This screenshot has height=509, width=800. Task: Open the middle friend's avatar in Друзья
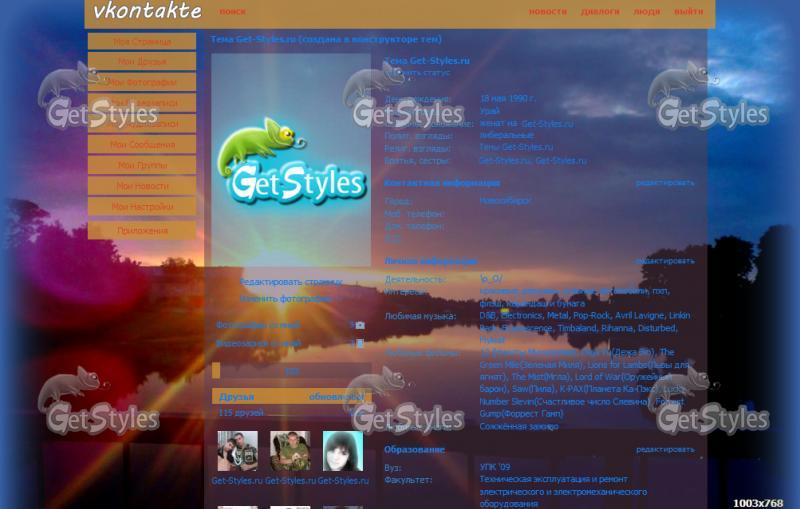289,451
